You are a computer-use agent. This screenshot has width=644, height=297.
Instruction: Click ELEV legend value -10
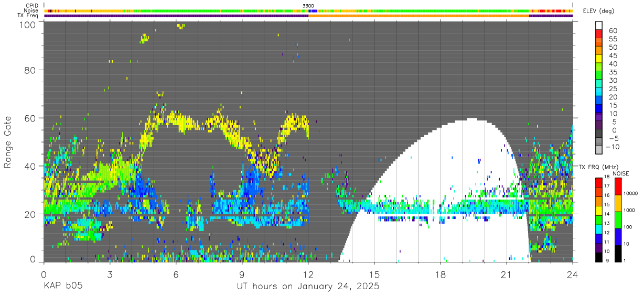[611, 147]
